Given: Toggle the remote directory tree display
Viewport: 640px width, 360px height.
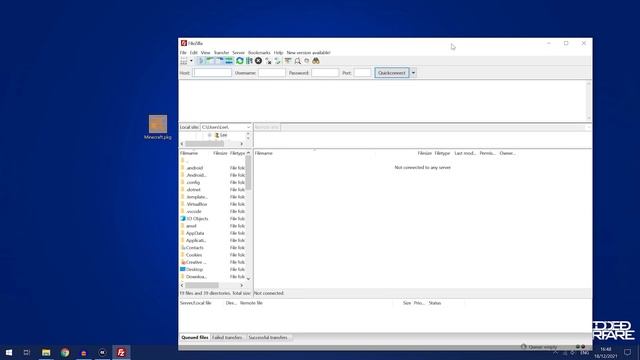Looking at the screenshot, I should [220, 61].
